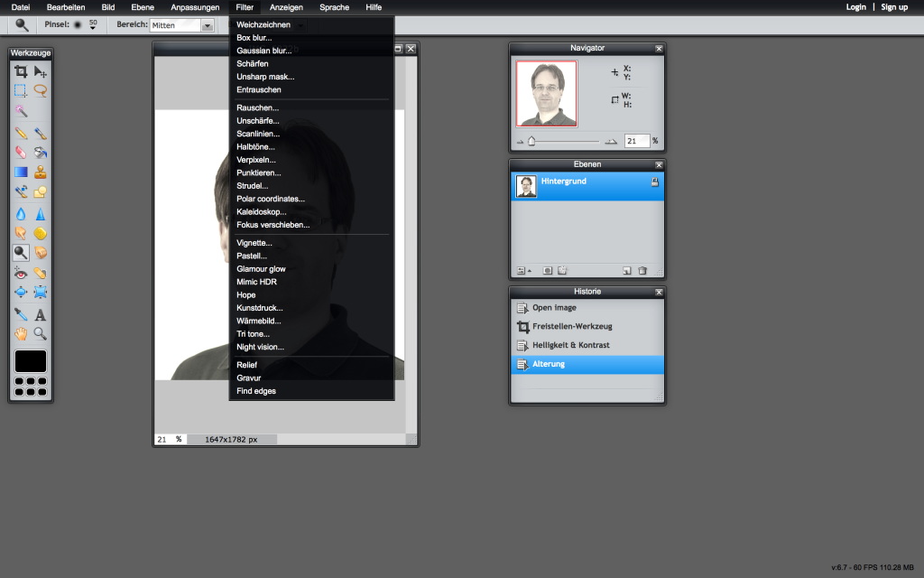
Task: Choose the Type tool
Action: click(x=41, y=314)
